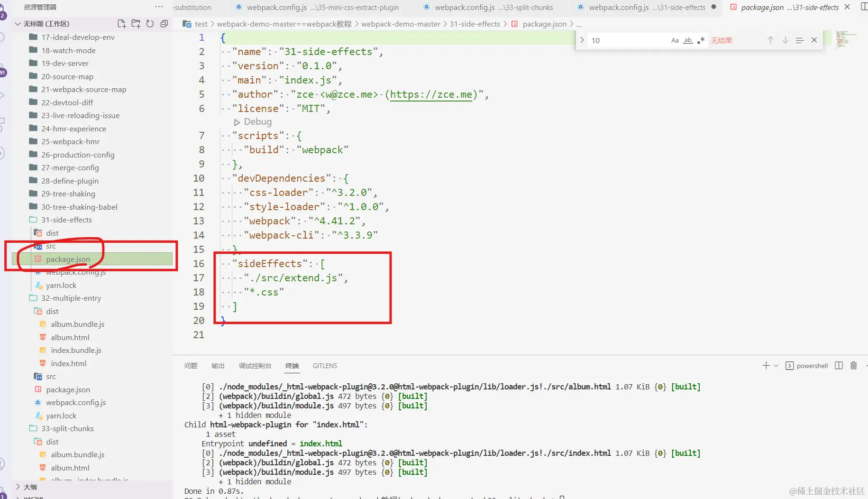868x499 pixels.
Task: Click the find input containing 10
Action: pos(628,40)
